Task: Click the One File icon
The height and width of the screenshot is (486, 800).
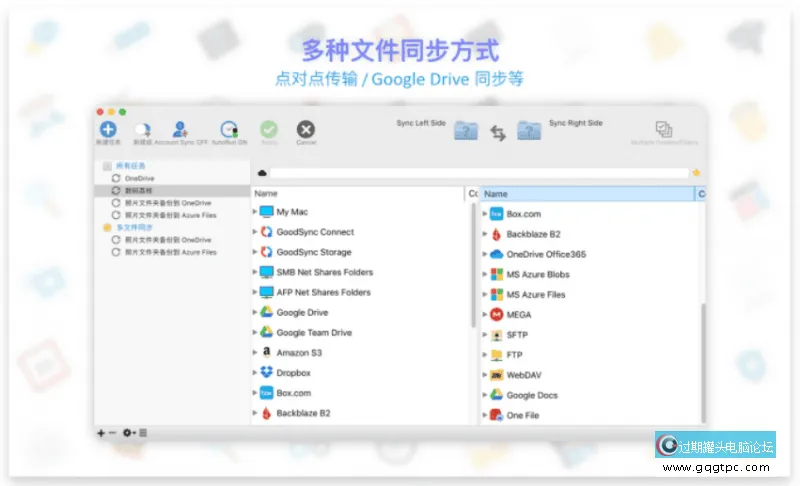Action: (x=496, y=415)
